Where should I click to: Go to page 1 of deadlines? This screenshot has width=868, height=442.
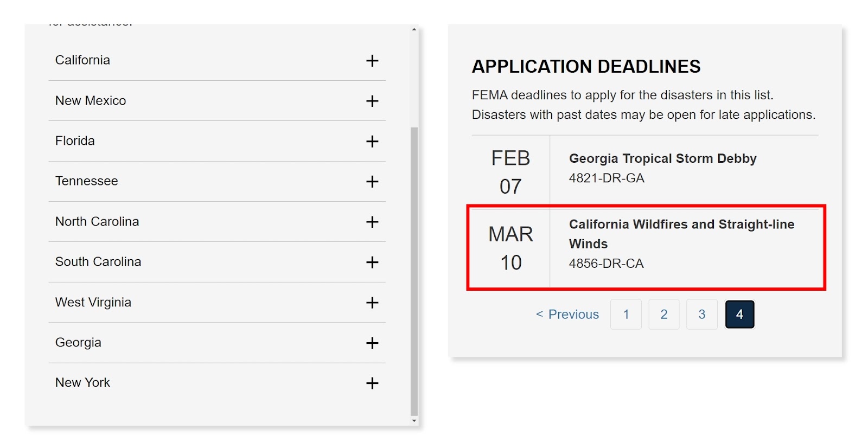[626, 315]
